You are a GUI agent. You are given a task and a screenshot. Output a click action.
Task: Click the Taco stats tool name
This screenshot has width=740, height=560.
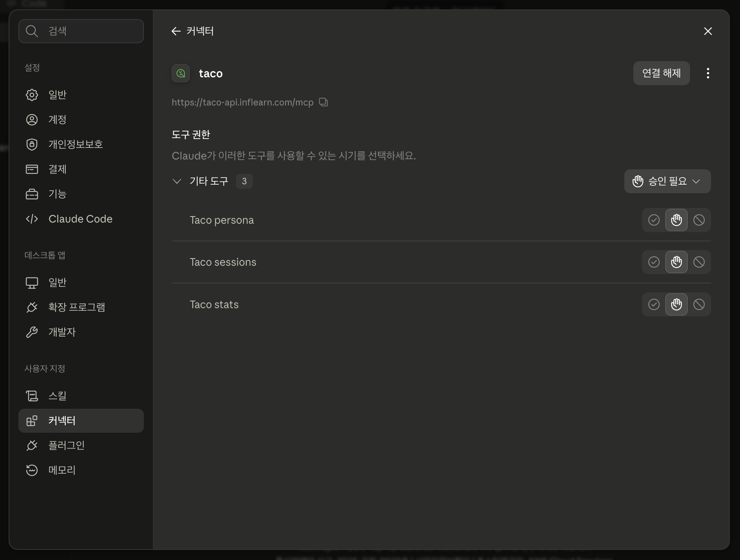coord(214,304)
